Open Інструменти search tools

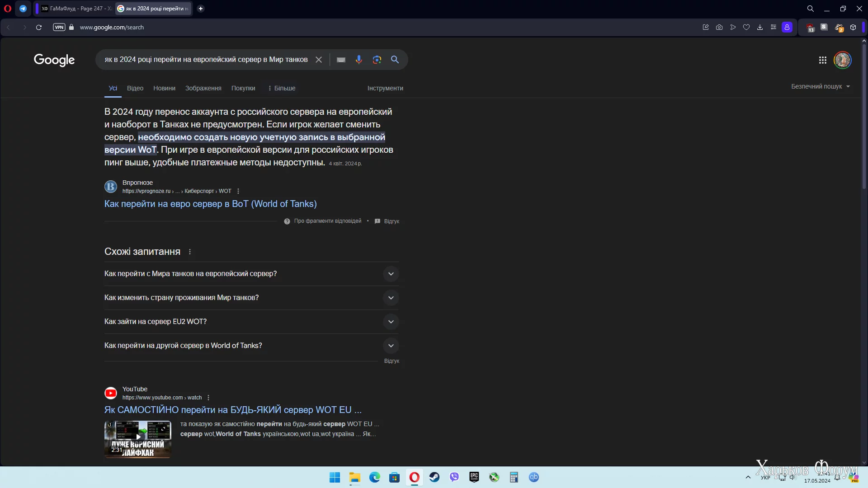[385, 88]
